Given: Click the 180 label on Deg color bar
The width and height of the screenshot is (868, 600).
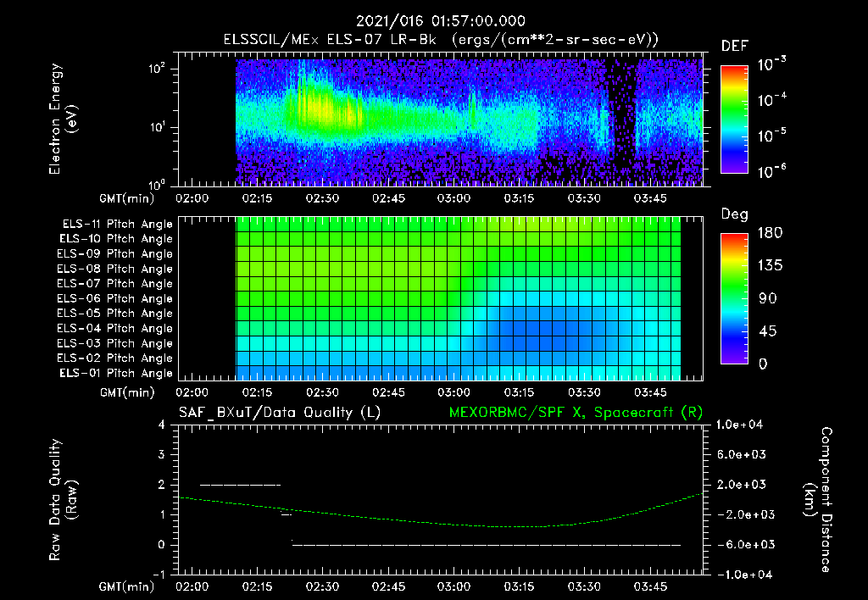Looking at the screenshot, I should tap(770, 233).
